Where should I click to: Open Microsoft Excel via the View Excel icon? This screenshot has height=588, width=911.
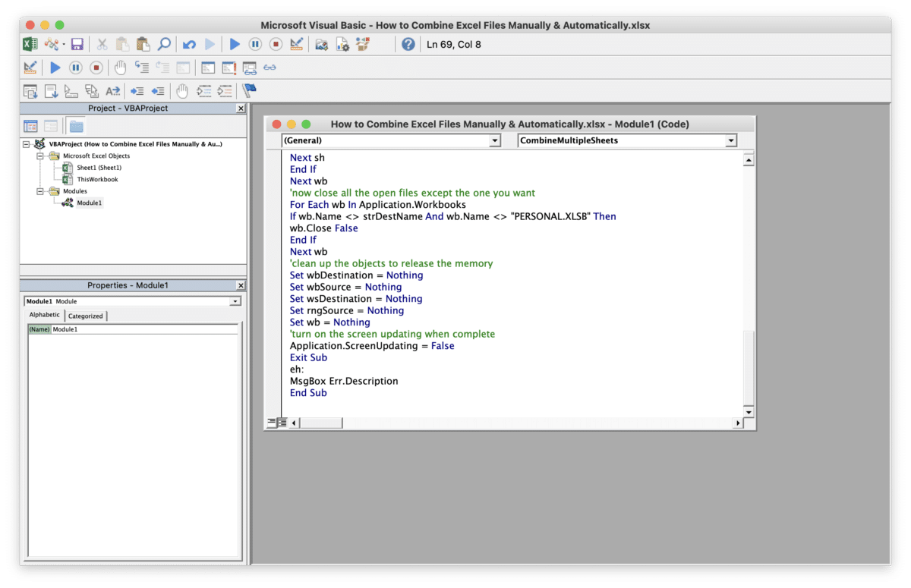(29, 44)
